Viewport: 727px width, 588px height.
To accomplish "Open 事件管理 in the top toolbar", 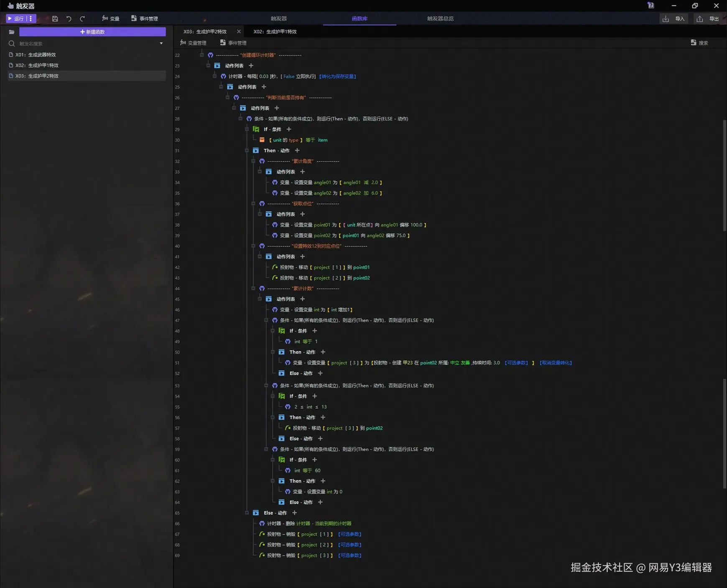I will (x=145, y=18).
